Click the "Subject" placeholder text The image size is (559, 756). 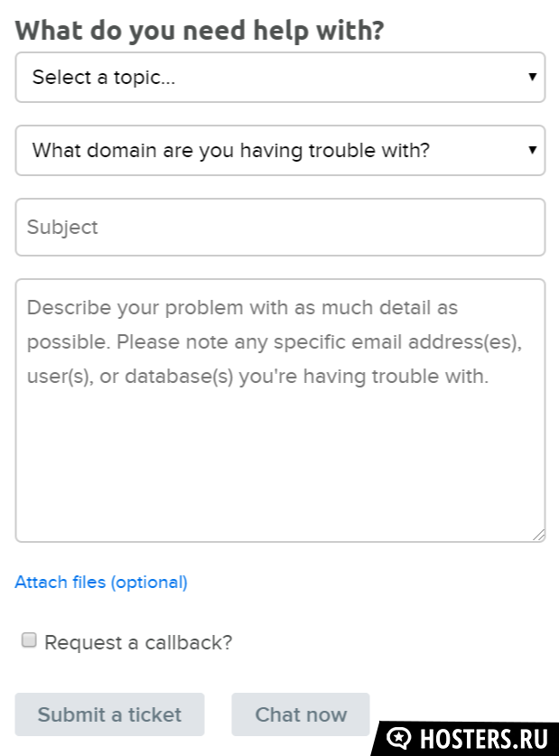(62, 227)
